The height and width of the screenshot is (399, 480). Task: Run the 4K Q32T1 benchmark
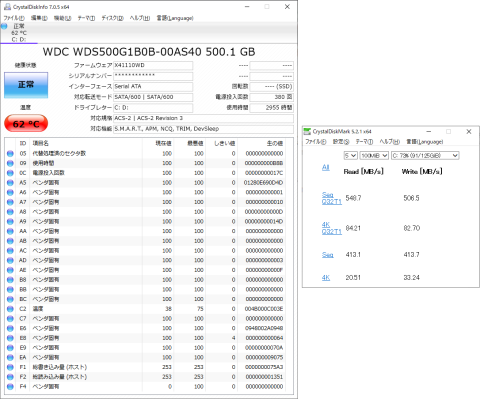tap(332, 228)
